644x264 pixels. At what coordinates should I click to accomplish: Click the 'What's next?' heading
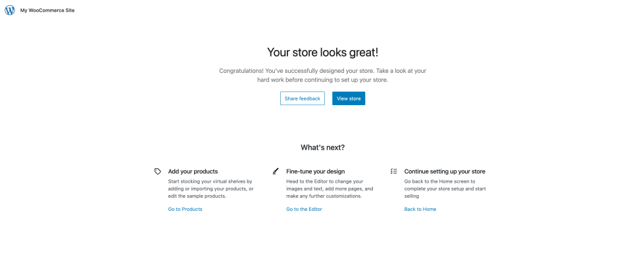(322, 147)
